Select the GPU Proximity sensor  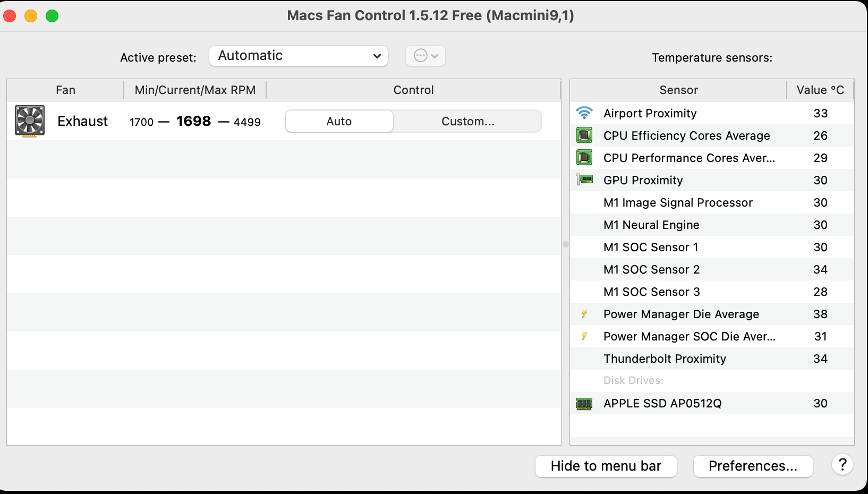[712, 180]
